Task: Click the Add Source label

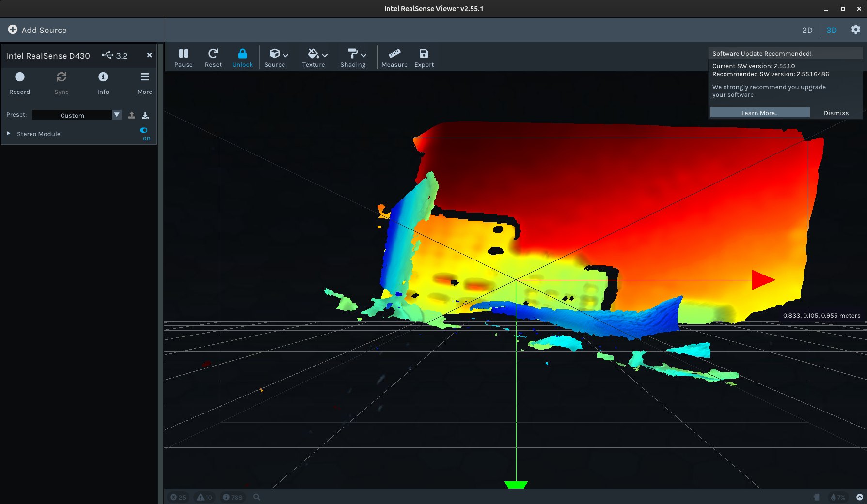Action: click(x=44, y=30)
